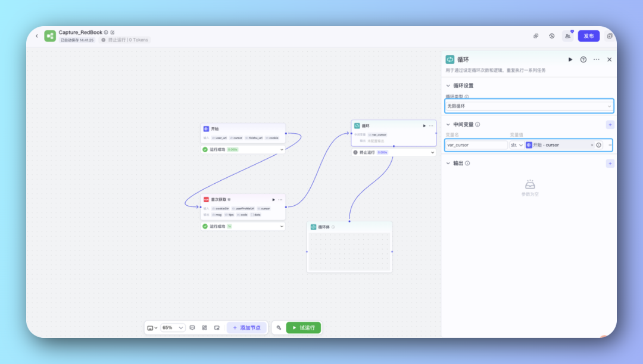This screenshot has width=643, height=364.
Task: Click the feishu_url parameter in 开始 node
Action: click(x=254, y=138)
